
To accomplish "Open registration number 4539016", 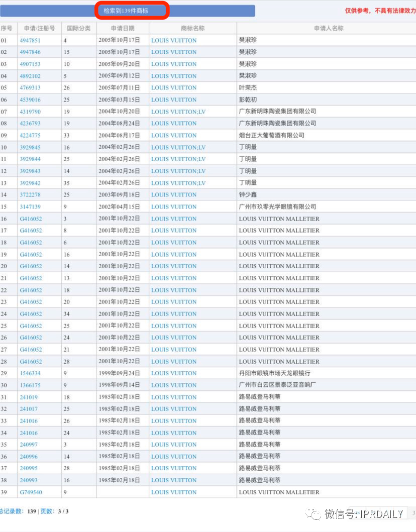I will [x=30, y=100].
